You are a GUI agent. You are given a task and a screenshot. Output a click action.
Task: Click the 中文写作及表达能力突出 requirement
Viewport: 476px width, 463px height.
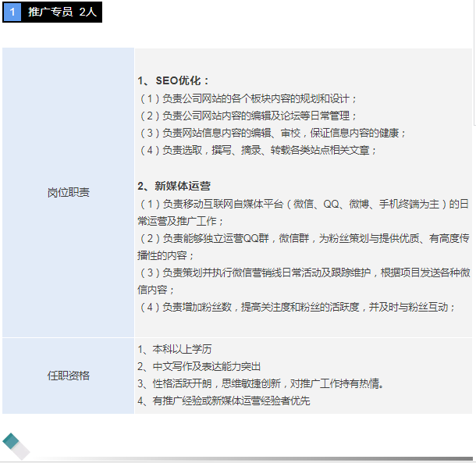tap(199, 366)
